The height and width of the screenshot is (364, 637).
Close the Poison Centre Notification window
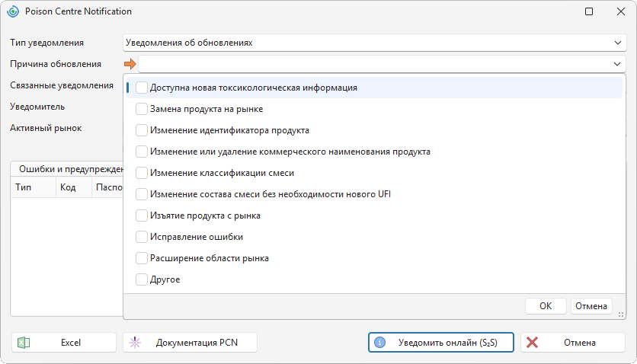[x=621, y=11]
